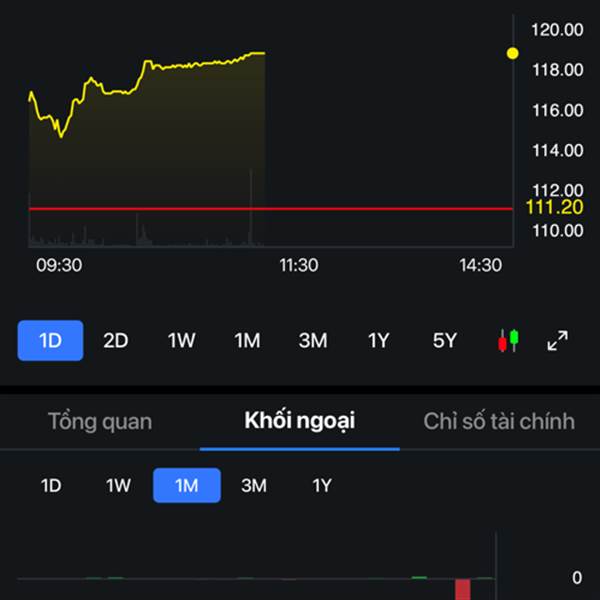Viewport: 600px width, 600px height.
Task: Select the 1W price chart range
Action: point(181,340)
